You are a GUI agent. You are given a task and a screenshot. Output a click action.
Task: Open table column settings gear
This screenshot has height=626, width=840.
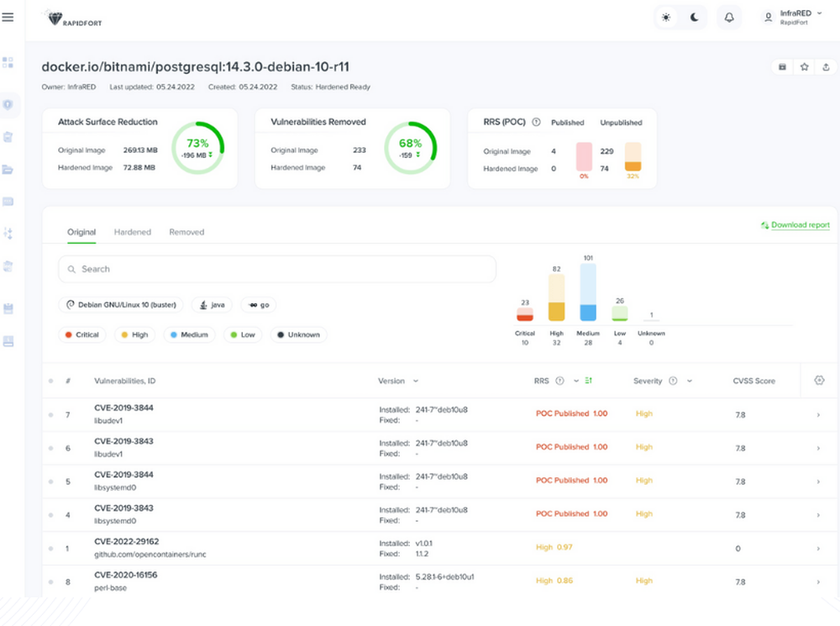click(819, 381)
